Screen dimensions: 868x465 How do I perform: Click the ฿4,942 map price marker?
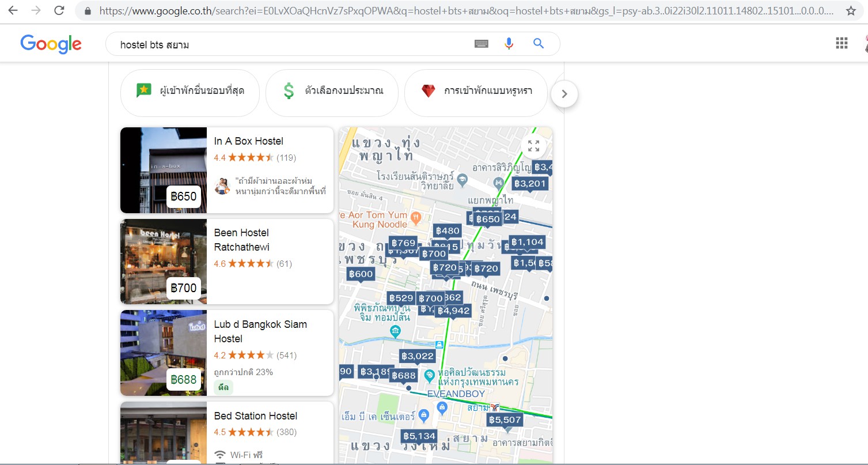pos(453,311)
